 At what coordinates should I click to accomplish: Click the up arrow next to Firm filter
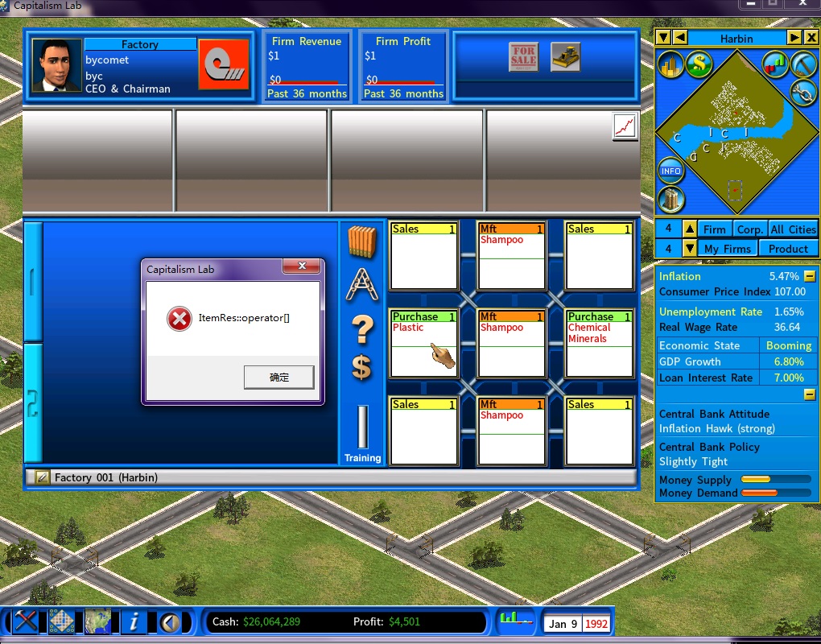[690, 229]
